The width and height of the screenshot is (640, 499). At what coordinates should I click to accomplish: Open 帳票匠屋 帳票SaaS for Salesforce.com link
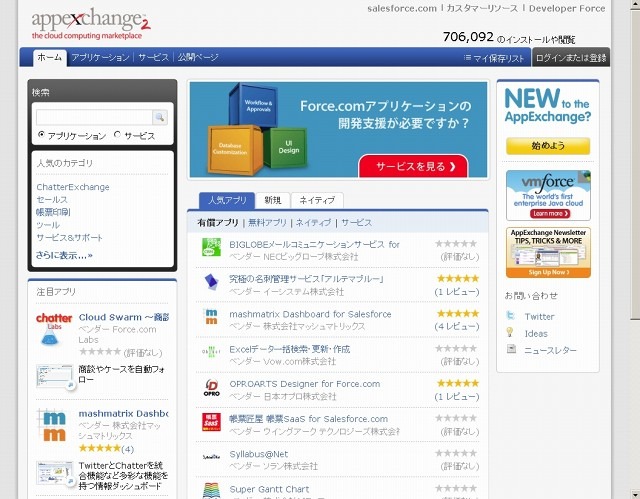tap(309, 419)
